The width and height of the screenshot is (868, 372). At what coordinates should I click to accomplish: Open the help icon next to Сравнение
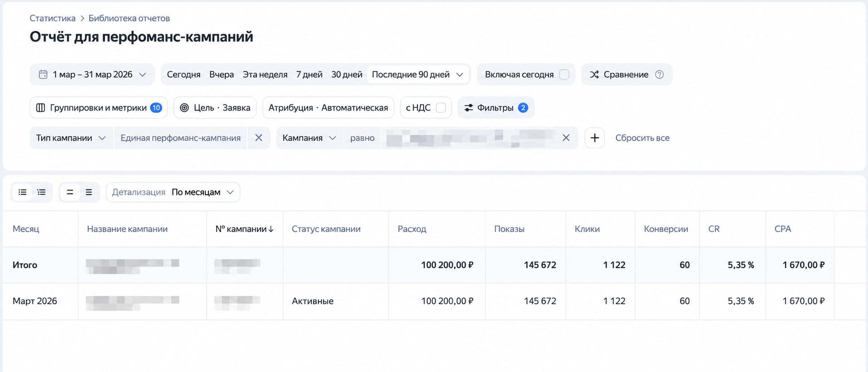660,74
